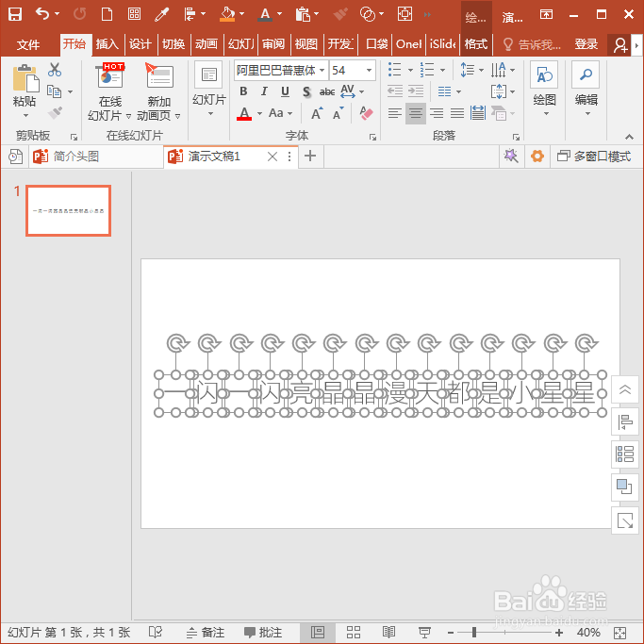Open the line spacing dropdown
Image resolution: width=644 pixels, height=644 pixels.
pos(471,70)
